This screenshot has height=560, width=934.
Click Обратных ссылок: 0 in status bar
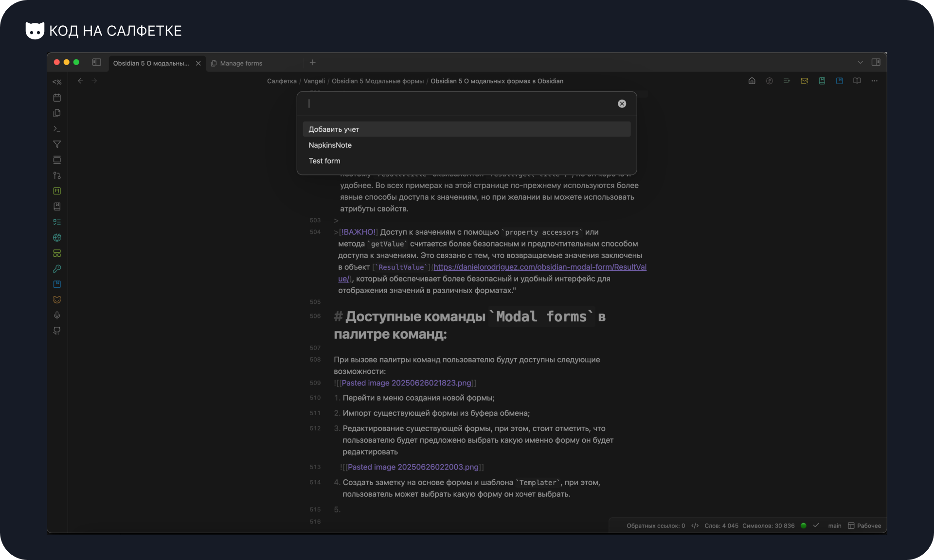655,526
